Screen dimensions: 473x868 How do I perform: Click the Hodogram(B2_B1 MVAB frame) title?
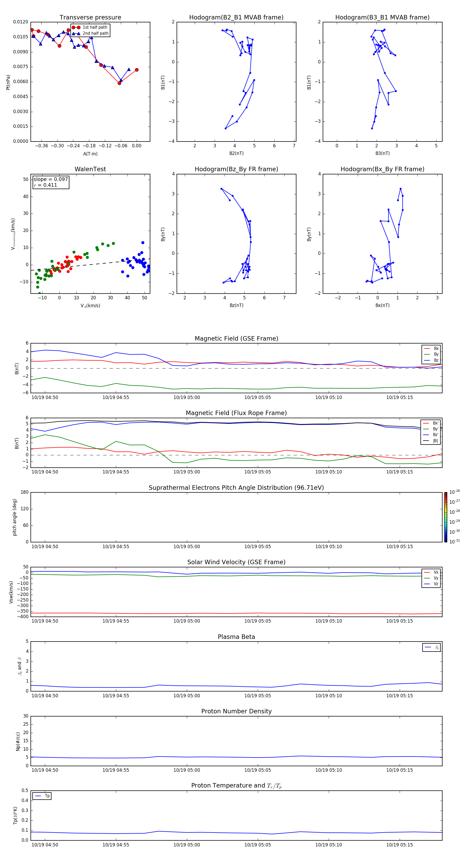pyautogui.click(x=236, y=18)
